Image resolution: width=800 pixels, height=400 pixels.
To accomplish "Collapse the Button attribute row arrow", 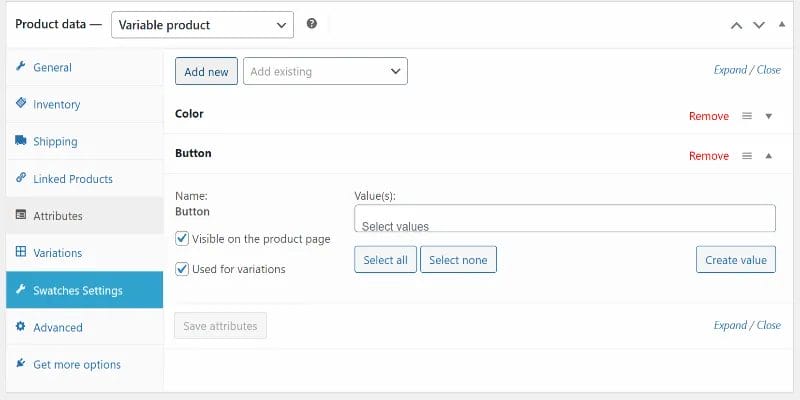I will tap(769, 156).
